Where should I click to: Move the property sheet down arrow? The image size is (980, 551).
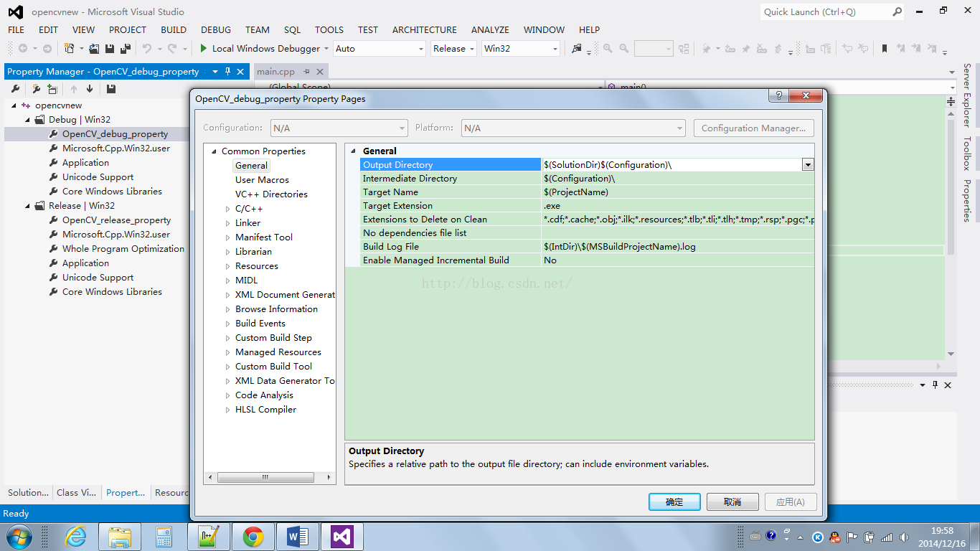click(90, 89)
